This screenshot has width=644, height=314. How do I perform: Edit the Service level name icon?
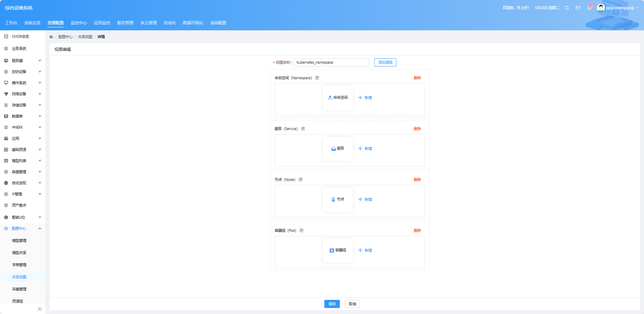coord(303,129)
